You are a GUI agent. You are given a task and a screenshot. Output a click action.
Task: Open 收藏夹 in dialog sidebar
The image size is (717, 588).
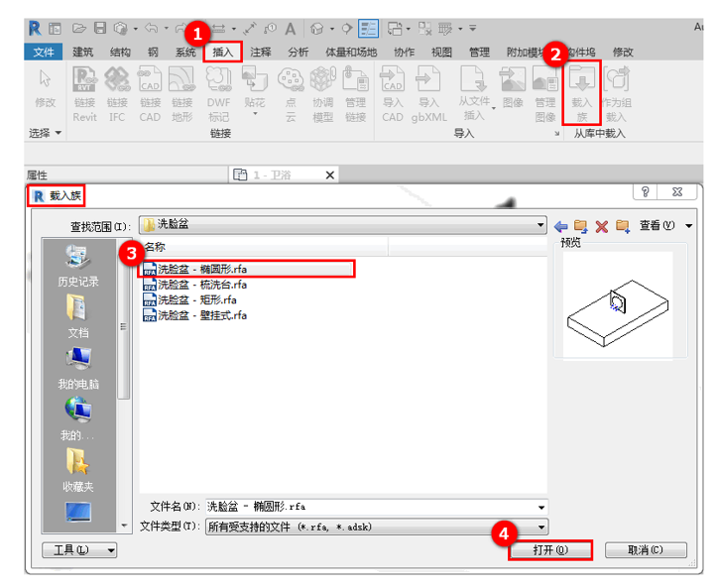coord(78,470)
